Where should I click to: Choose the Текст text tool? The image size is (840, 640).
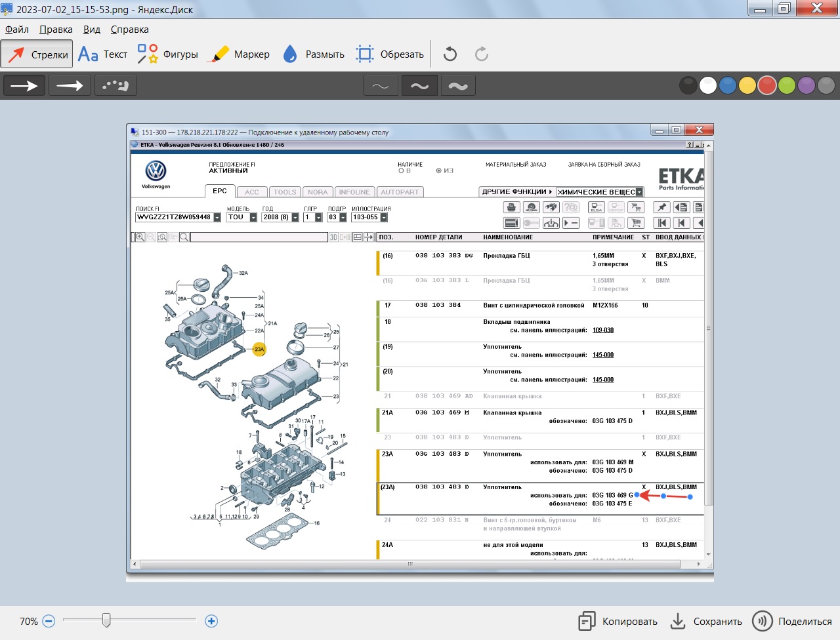click(102, 54)
